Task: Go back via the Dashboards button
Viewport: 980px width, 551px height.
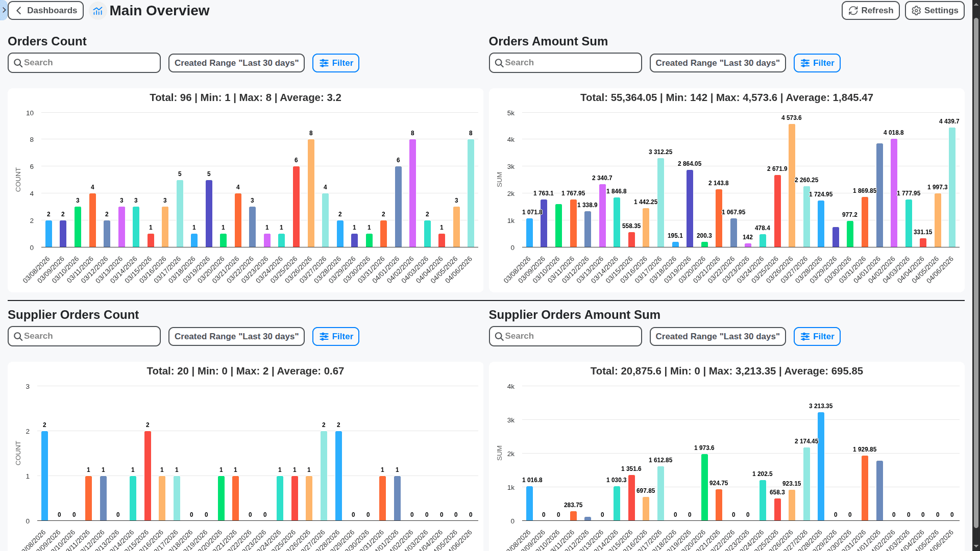Action: point(45,10)
